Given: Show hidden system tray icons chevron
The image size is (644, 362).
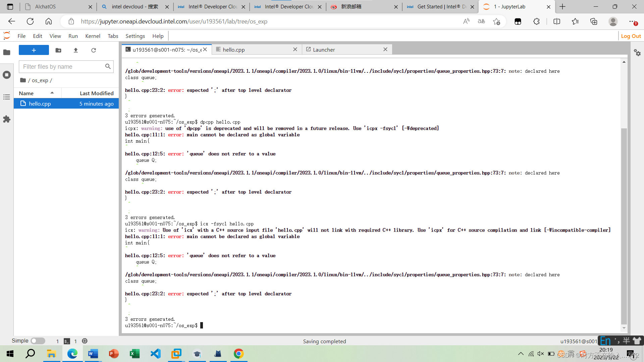Looking at the screenshot, I should pyautogui.click(x=521, y=354).
